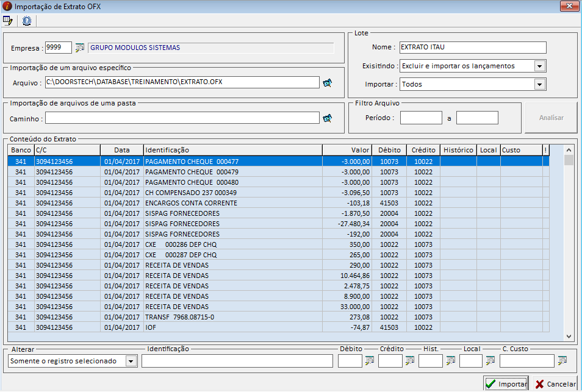The image size is (582, 392).
Task: Click the Alterar C. Custo field
Action: coord(527,361)
